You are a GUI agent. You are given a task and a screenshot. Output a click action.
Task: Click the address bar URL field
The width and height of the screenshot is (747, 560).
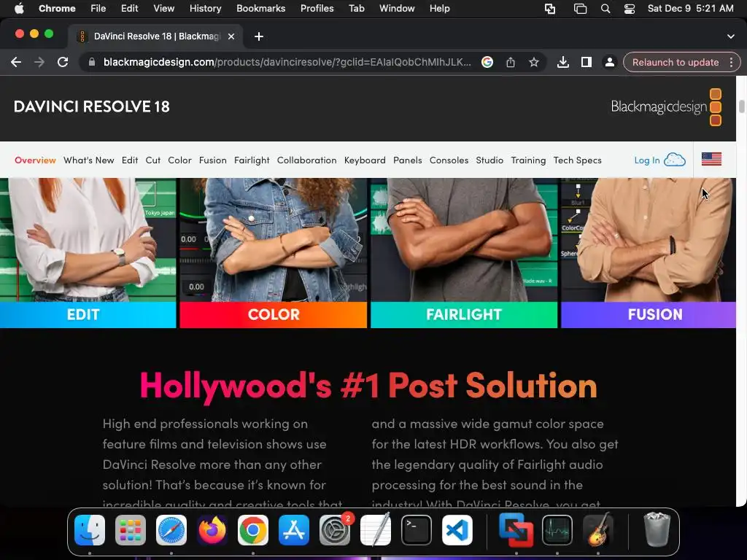point(287,63)
